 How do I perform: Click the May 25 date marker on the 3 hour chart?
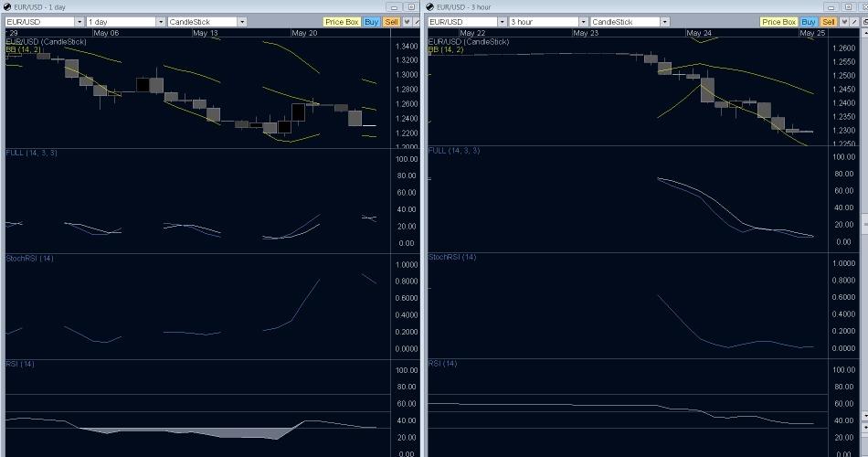812,33
